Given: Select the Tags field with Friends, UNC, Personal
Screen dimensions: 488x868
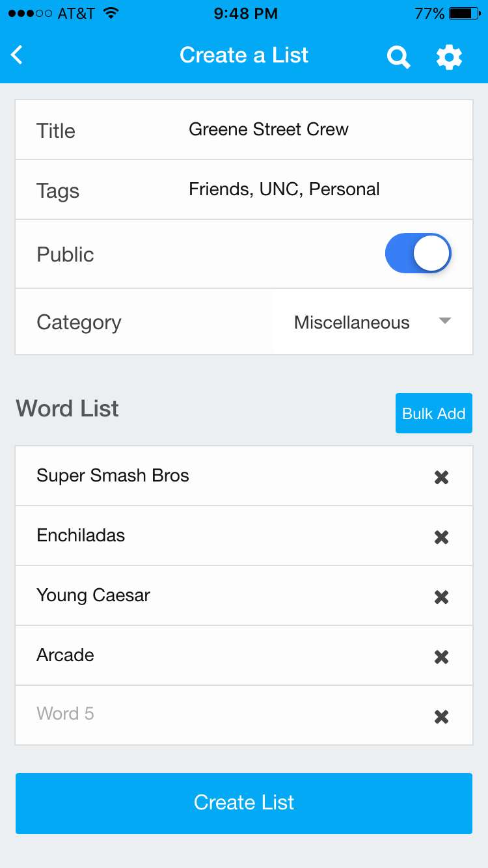Looking at the screenshot, I should (284, 189).
